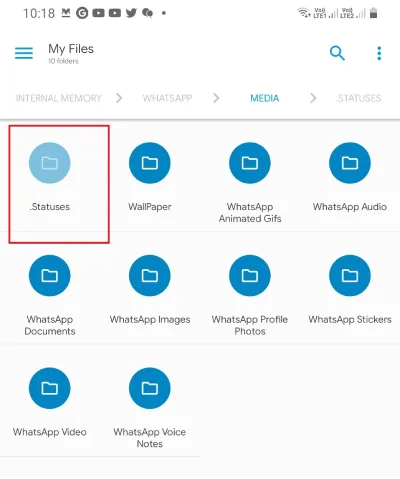The image size is (400, 479).
Task: Open WhatsApp Profile Photos folder icon
Action: click(250, 276)
